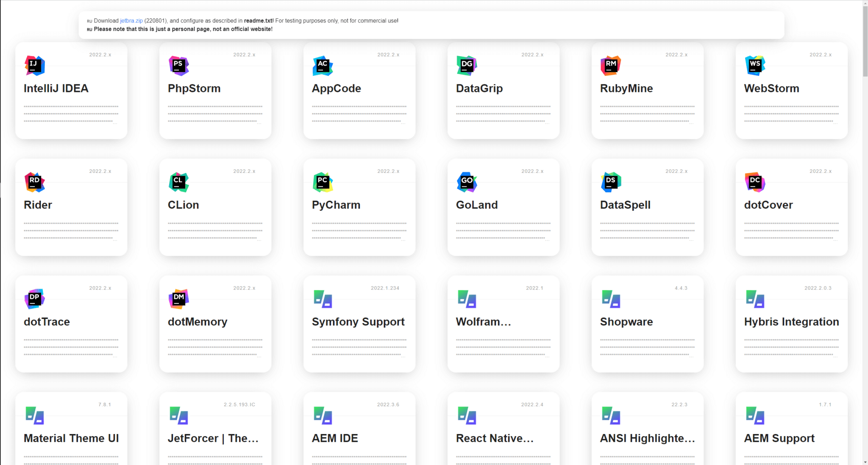Click the dotMemory DM icon

point(178,299)
